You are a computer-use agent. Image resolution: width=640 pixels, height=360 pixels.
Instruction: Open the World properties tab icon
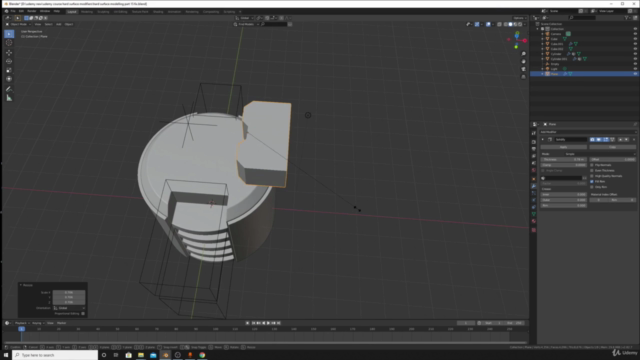(x=533, y=170)
